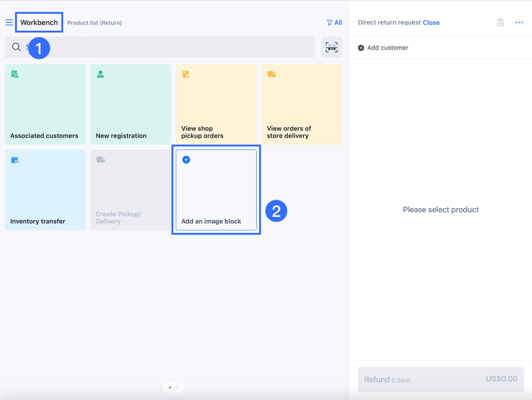Switch to the Workbench tab
532x400 pixels.
pyautogui.click(x=39, y=23)
